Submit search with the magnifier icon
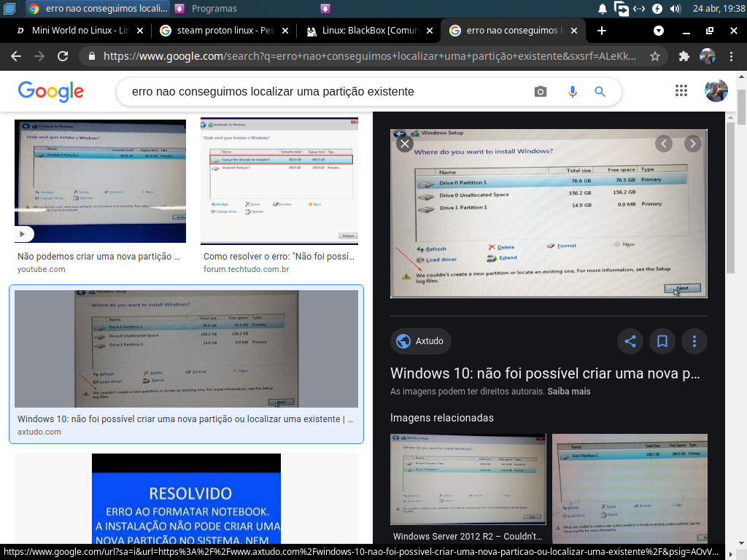 click(600, 91)
